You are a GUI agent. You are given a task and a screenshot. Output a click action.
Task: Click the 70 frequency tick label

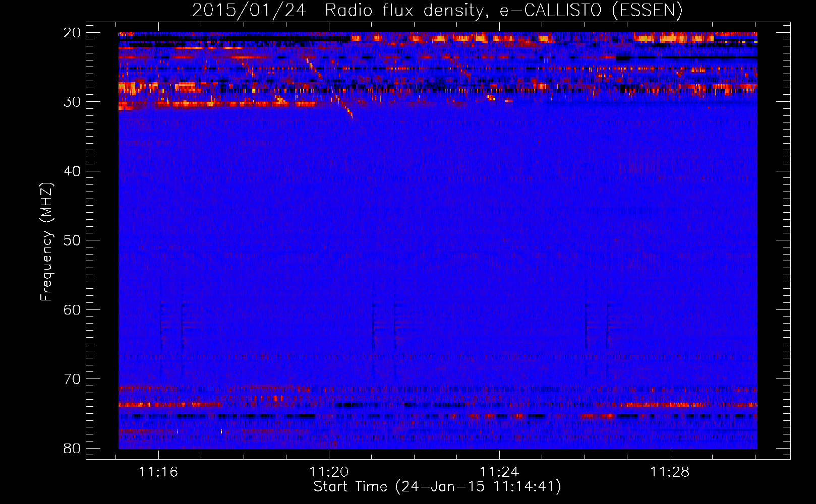[72, 379]
